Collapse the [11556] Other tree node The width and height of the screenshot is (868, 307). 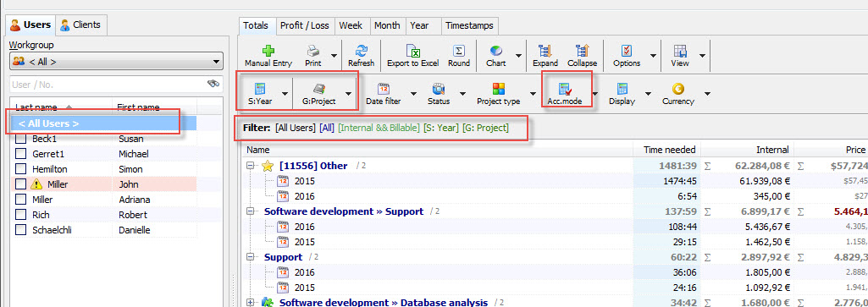tap(250, 166)
